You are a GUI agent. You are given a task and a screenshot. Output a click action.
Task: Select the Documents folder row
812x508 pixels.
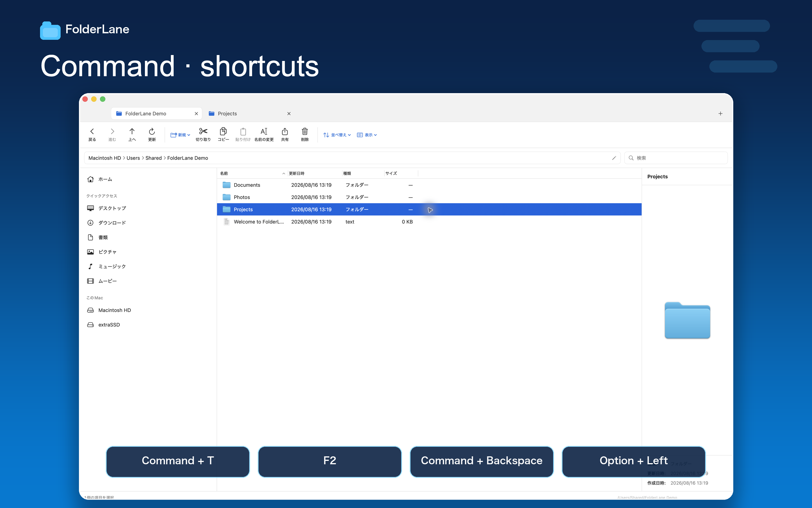pyautogui.click(x=429, y=185)
